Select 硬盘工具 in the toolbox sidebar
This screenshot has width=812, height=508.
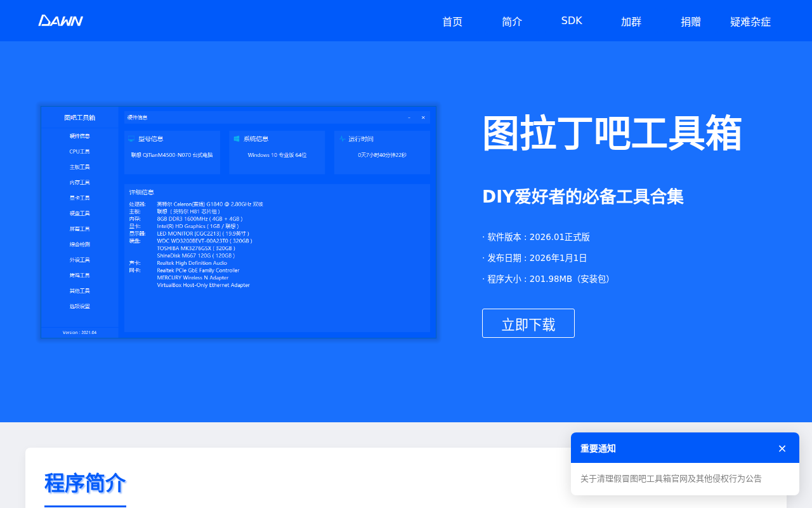coord(79,213)
